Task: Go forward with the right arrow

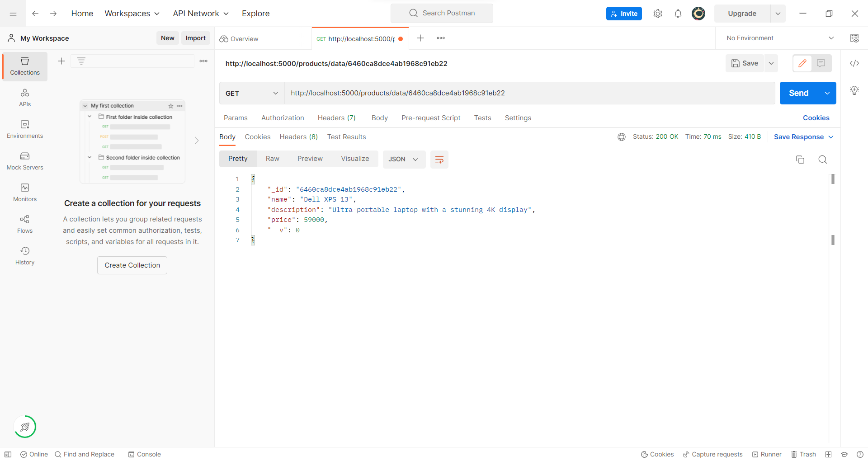Action: [x=53, y=14]
